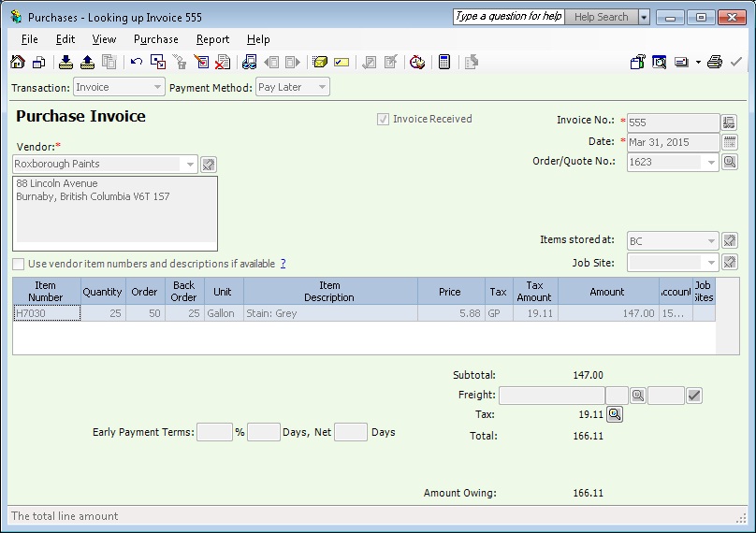This screenshot has width=756, height=533.
Task: Open the Job Site dropdown
Action: [x=711, y=263]
